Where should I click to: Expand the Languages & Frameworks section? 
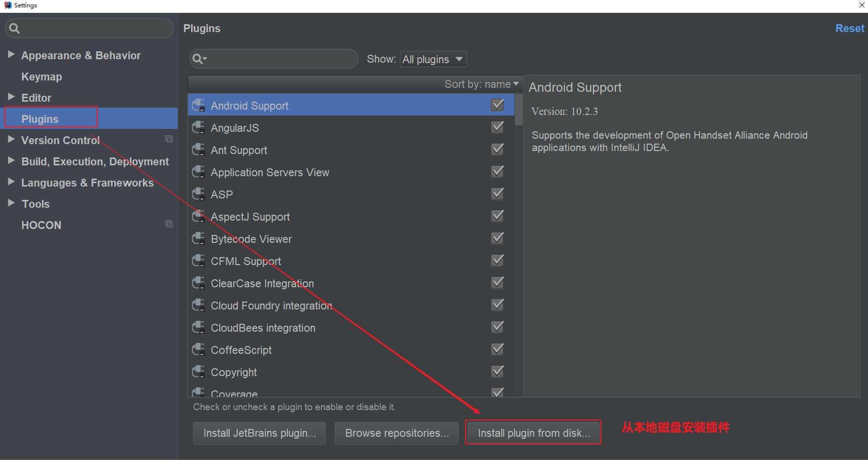[x=11, y=182]
